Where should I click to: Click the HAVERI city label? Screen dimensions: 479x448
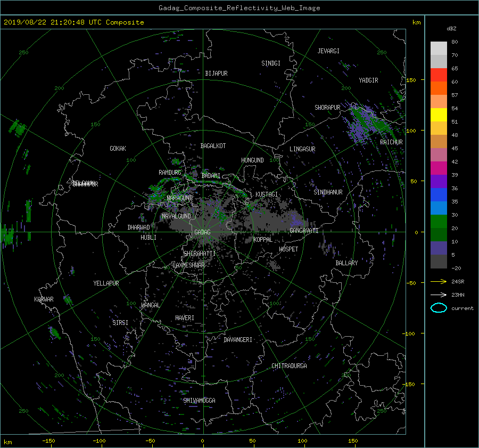pos(185,318)
